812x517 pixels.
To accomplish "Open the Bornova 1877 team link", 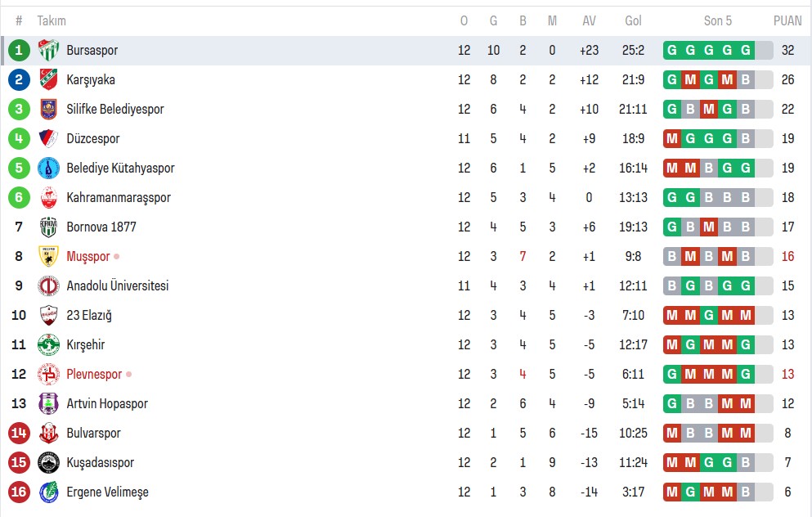I will pyautogui.click(x=101, y=227).
